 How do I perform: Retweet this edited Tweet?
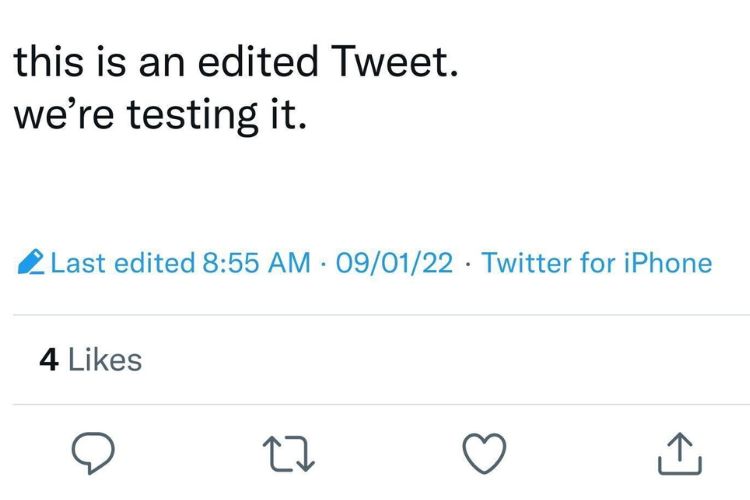coord(288,455)
